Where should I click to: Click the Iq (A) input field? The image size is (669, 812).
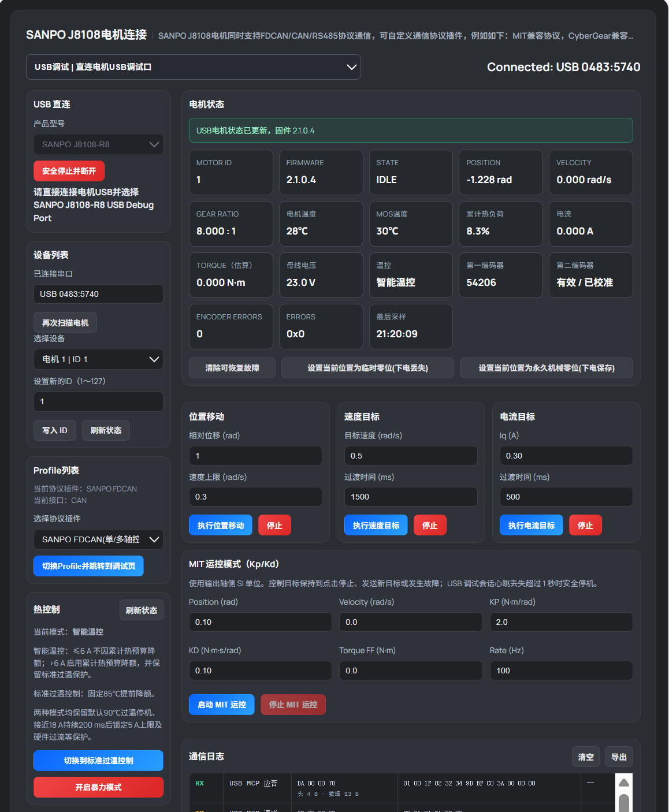[566, 456]
